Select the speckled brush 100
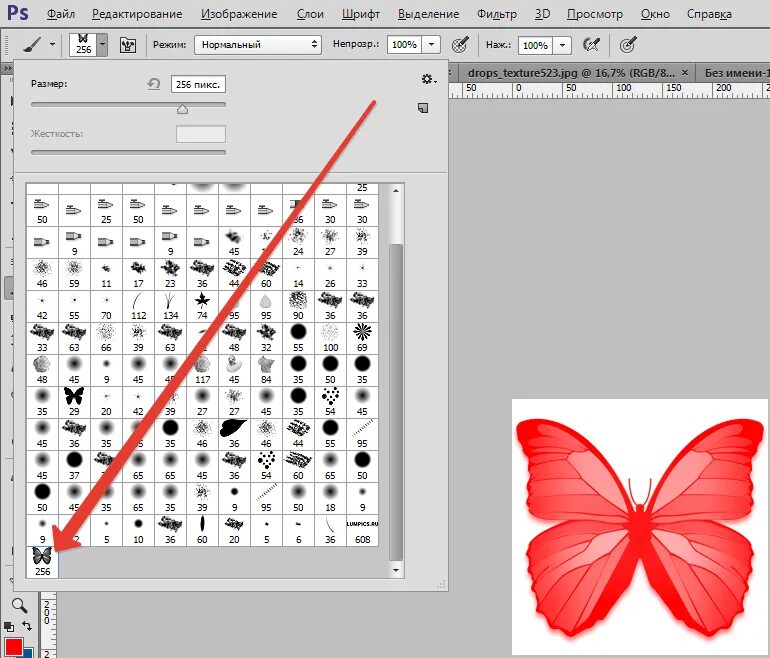This screenshot has height=658, width=770. click(330, 337)
